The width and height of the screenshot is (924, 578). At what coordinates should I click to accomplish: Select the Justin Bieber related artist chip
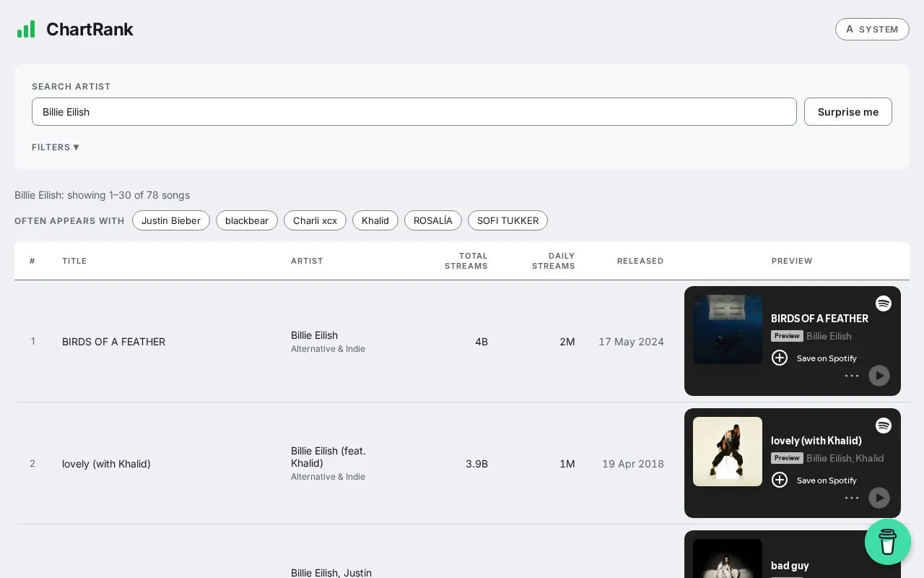(171, 220)
